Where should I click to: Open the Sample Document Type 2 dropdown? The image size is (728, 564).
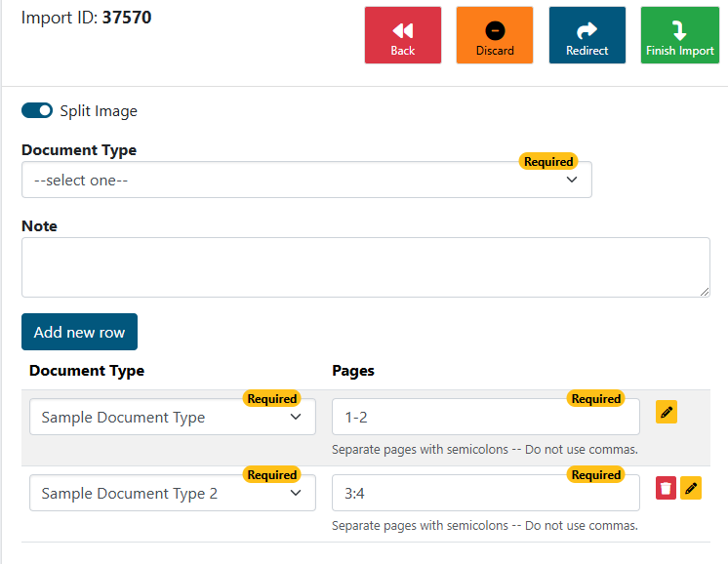click(x=173, y=493)
